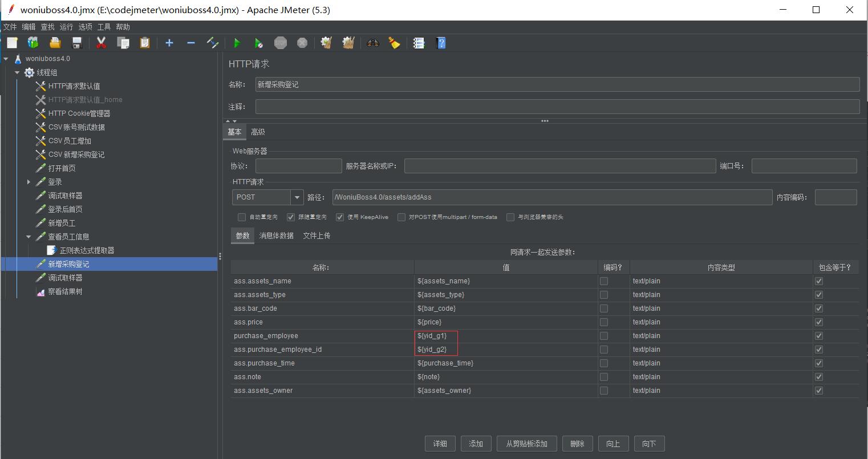
Task: Click the 向下 button
Action: tap(649, 444)
